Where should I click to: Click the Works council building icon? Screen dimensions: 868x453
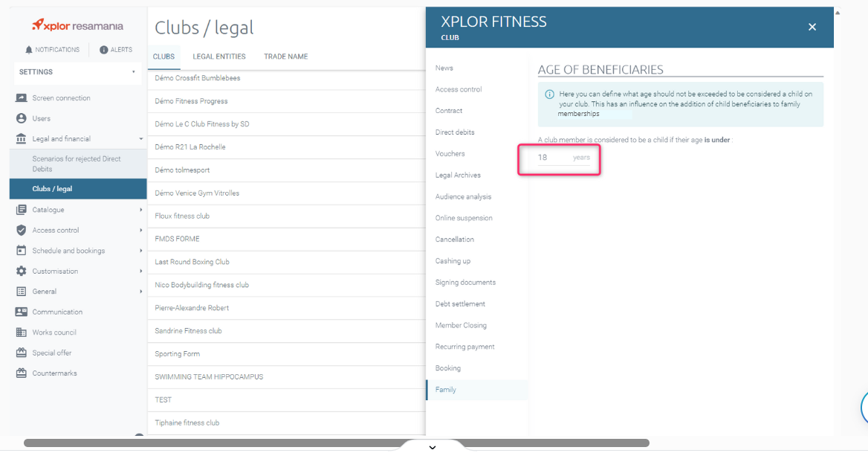21,332
